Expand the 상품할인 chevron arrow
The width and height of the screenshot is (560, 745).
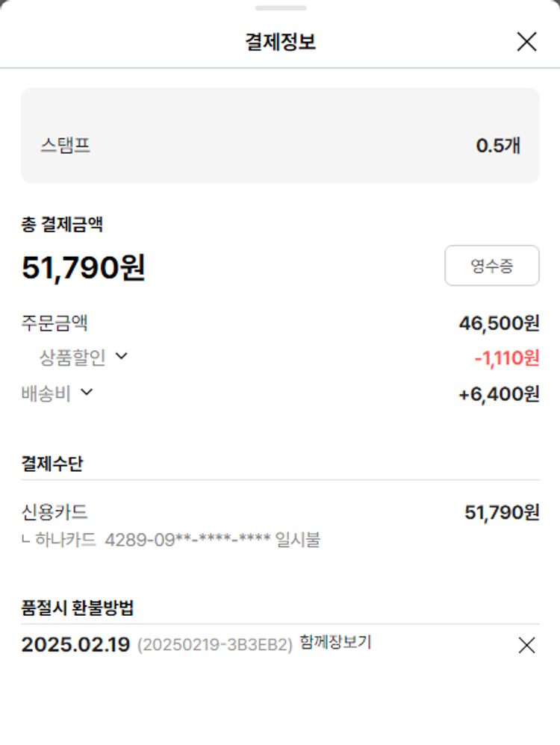[121, 357]
